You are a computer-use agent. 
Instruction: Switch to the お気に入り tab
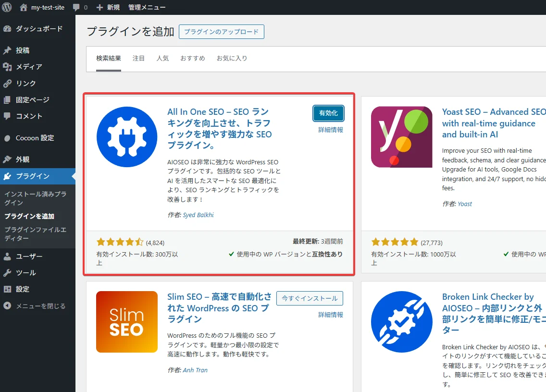[x=232, y=59]
